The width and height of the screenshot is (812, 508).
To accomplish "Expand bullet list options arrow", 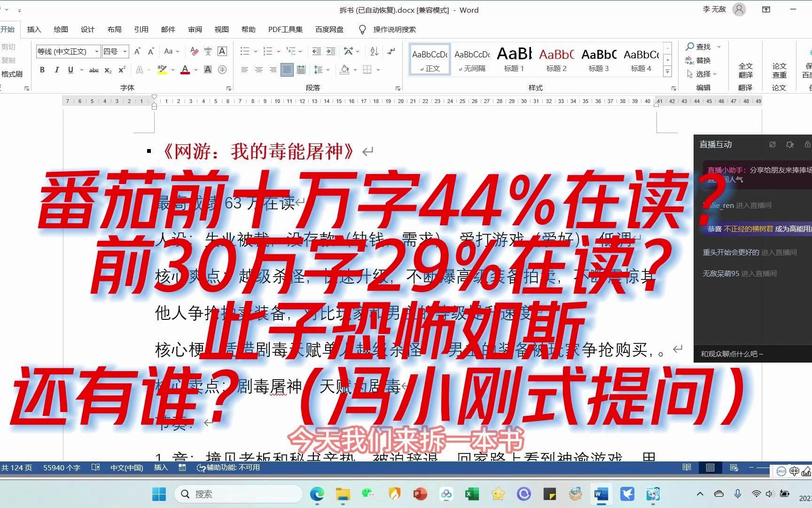I will [x=255, y=51].
